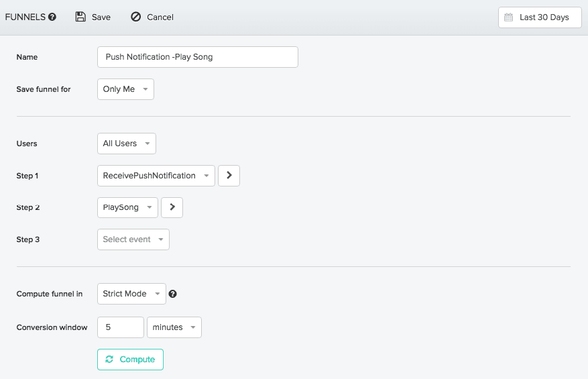Click the arrow button next to PlaySong
The height and width of the screenshot is (379, 588).
point(172,207)
